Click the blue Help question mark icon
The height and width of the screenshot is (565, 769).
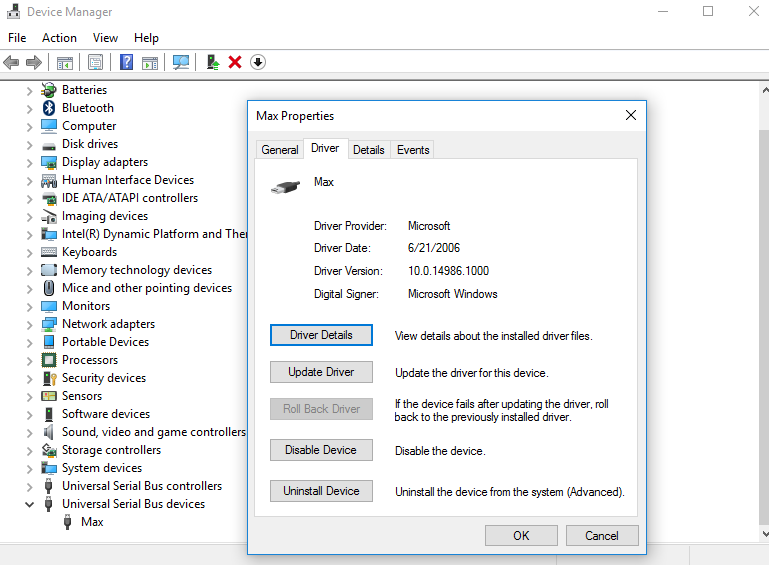point(127,62)
